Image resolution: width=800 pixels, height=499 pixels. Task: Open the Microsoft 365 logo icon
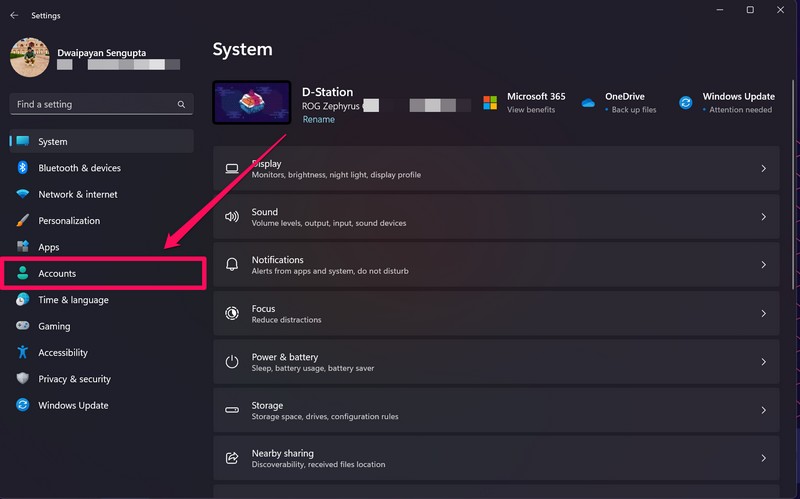pyautogui.click(x=490, y=103)
